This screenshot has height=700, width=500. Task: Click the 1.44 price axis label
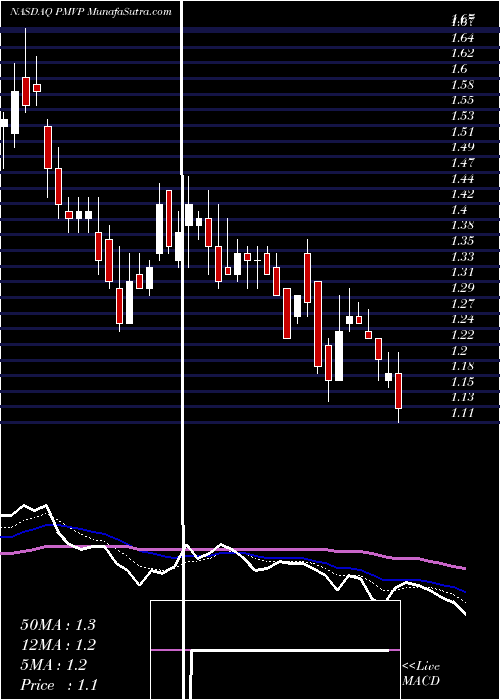click(x=463, y=179)
